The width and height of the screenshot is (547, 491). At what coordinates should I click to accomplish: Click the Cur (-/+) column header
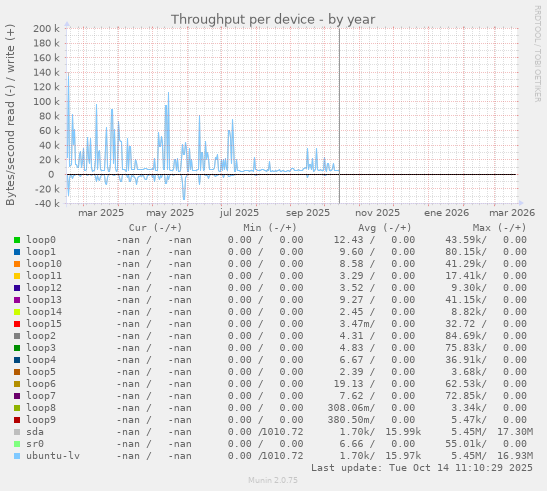[x=155, y=228]
